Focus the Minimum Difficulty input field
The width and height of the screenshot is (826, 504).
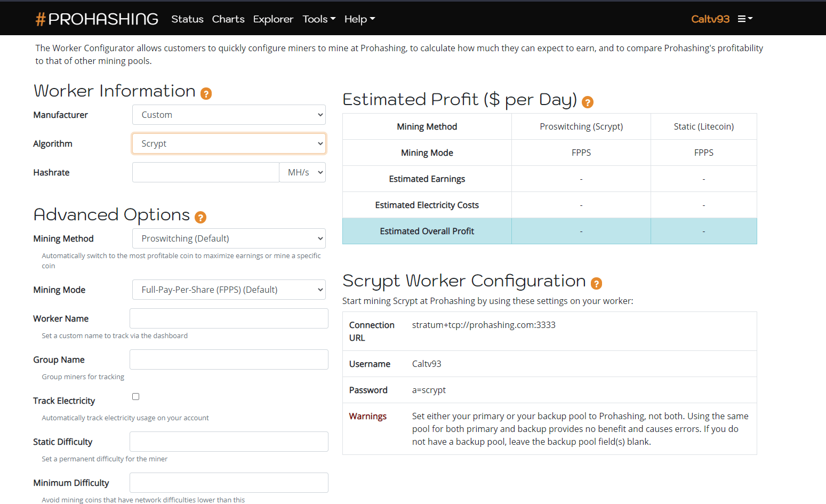point(229,483)
